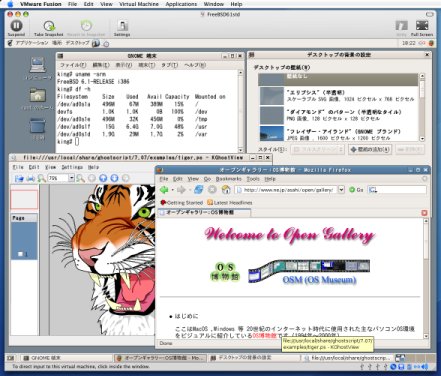
Task: Open Virtual Machine menu in macOS menu bar
Action: [139, 4]
